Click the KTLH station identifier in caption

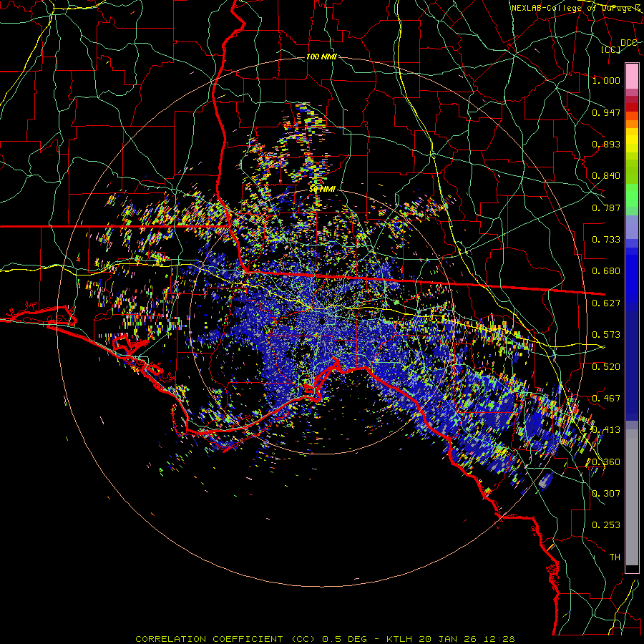401,639
